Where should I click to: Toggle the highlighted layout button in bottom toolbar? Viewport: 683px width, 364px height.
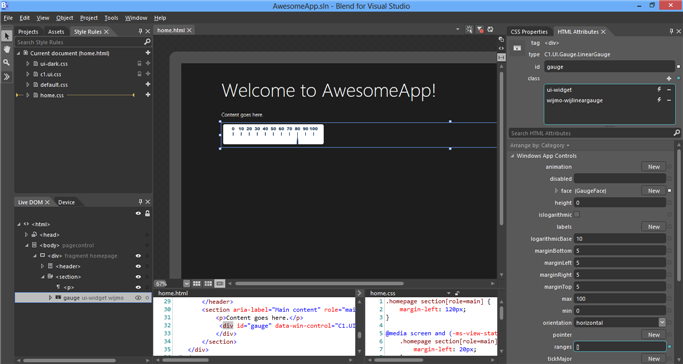tap(220, 283)
